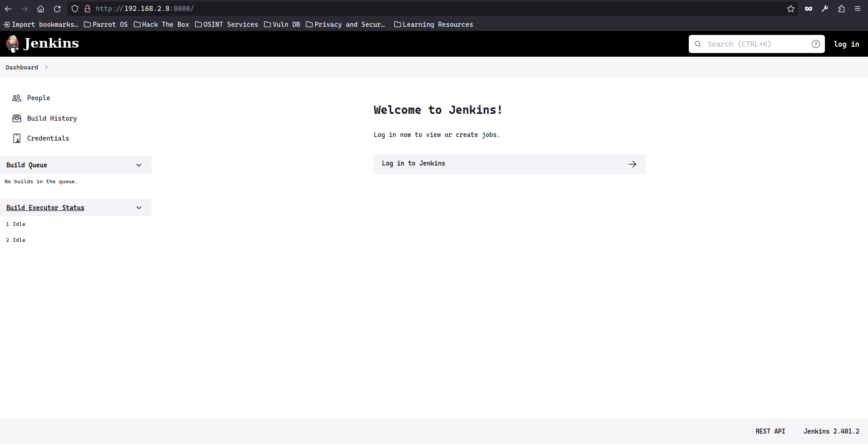The image size is (868, 444).
Task: Open the People page link
Action: click(x=39, y=98)
